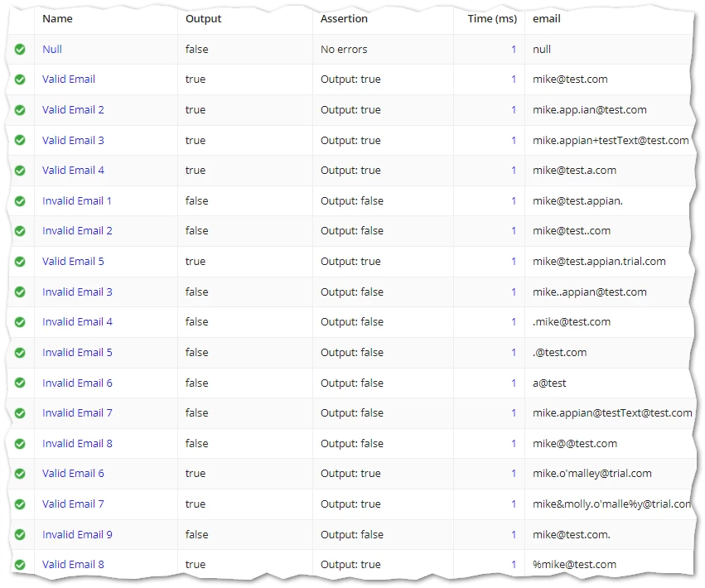Click the email column header

pos(546,19)
